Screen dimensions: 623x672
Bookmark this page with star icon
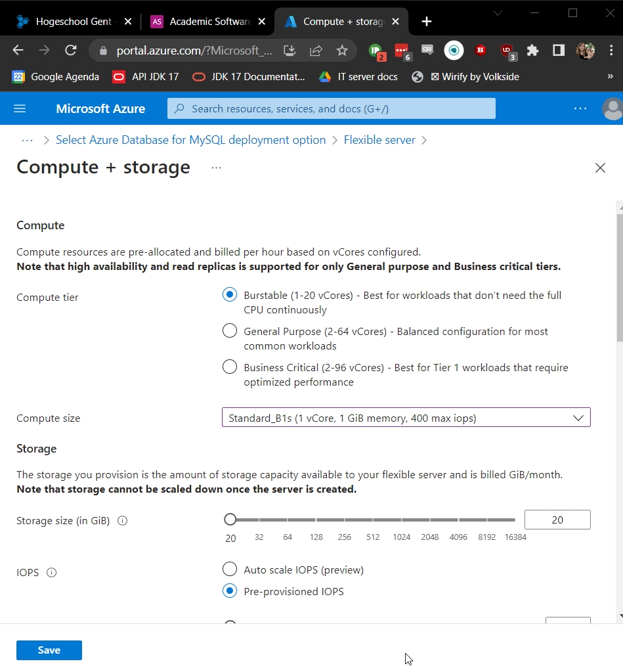coord(342,51)
